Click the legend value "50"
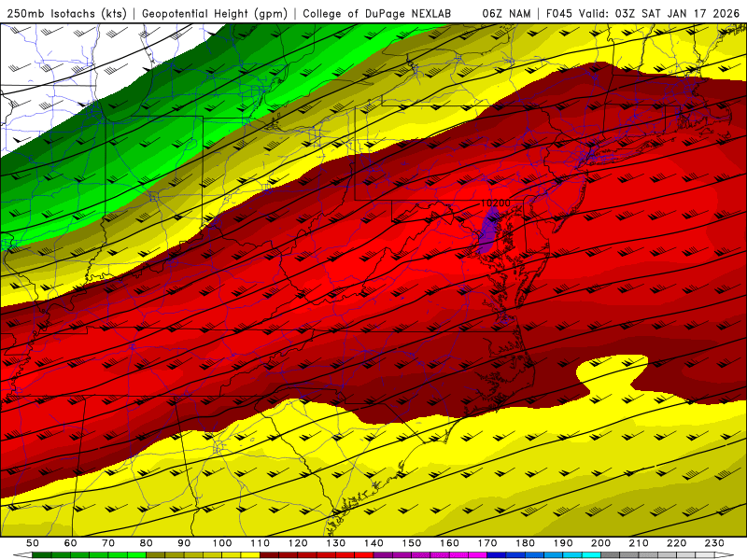Viewport: 747px width, 560px height. coord(33,543)
